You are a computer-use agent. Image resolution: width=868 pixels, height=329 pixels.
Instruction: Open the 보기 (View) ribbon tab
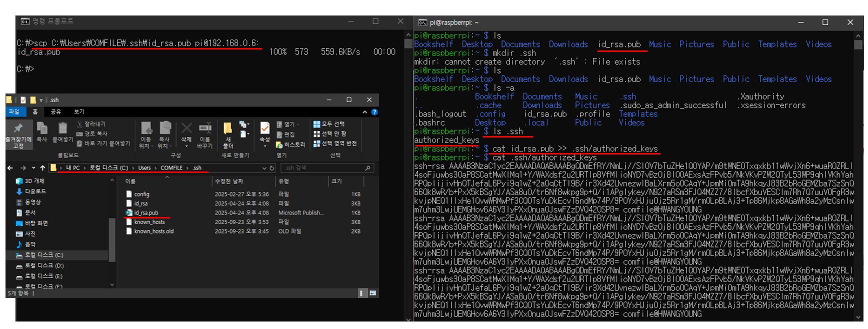pos(79,111)
